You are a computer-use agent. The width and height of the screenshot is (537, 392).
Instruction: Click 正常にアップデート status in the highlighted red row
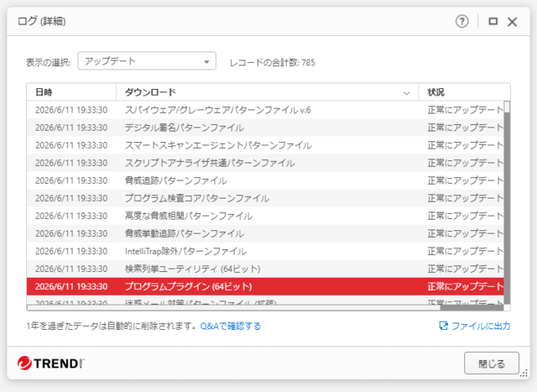click(x=466, y=286)
